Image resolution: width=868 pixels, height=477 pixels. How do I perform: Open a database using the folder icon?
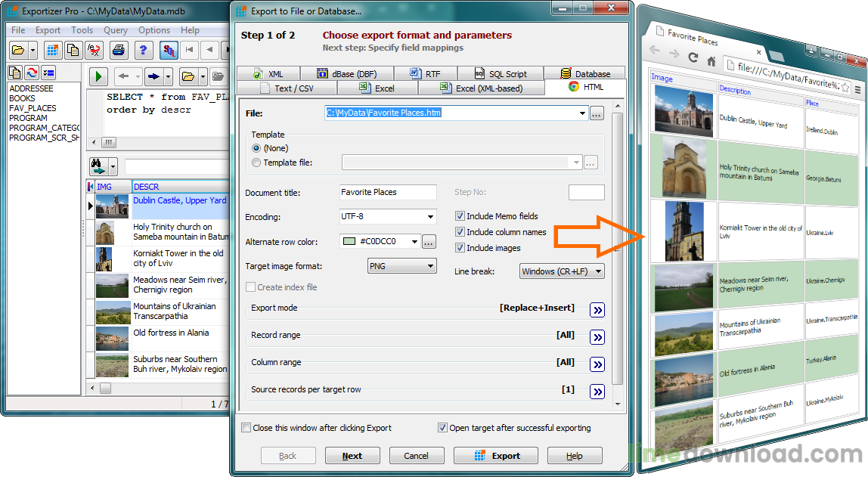tap(19, 48)
